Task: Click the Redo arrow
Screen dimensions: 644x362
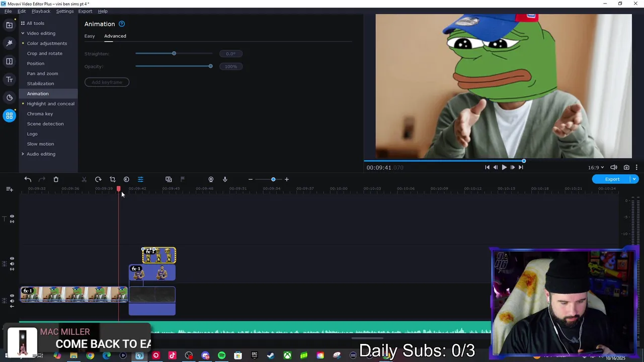Action: [x=42, y=179]
